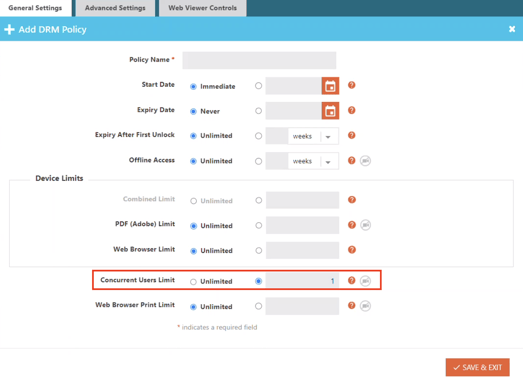This screenshot has width=523, height=385.
Task: Open the Expiry Date calendar picker
Action: [330, 111]
